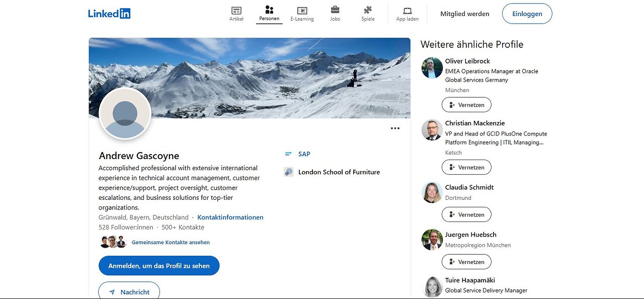The image size is (644, 299).
Task: Send a Nachricht to Andrew Gascoyne
Action: 129,291
